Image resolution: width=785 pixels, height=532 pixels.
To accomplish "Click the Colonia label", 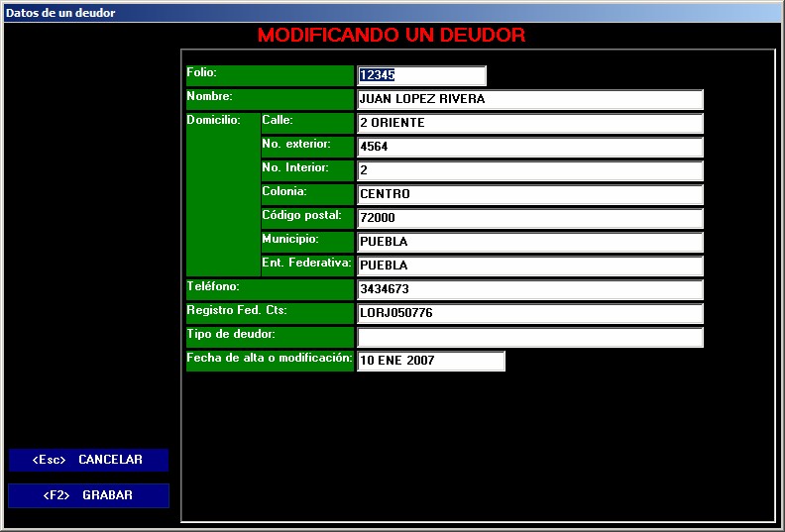I will point(307,195).
